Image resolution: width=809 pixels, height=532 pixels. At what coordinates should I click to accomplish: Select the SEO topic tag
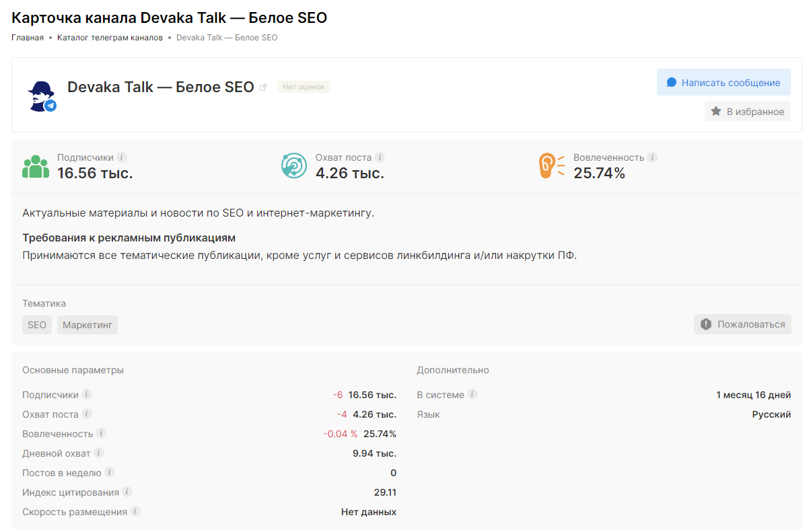pyautogui.click(x=37, y=325)
